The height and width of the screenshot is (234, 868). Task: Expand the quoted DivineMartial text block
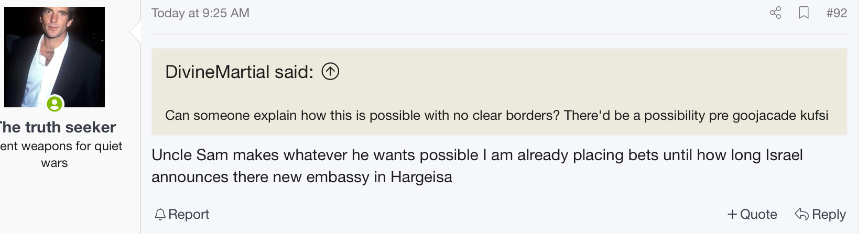496,115
